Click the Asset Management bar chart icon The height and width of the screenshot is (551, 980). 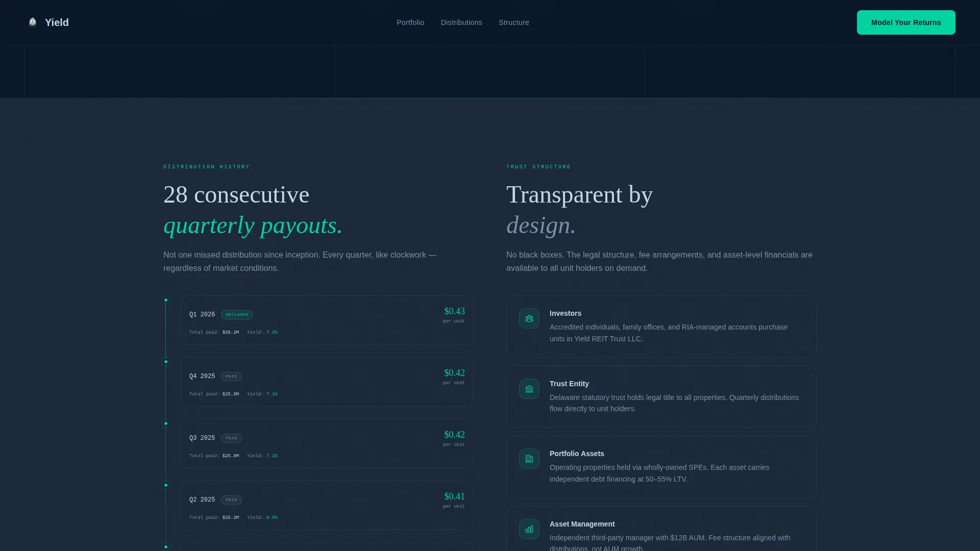529,529
